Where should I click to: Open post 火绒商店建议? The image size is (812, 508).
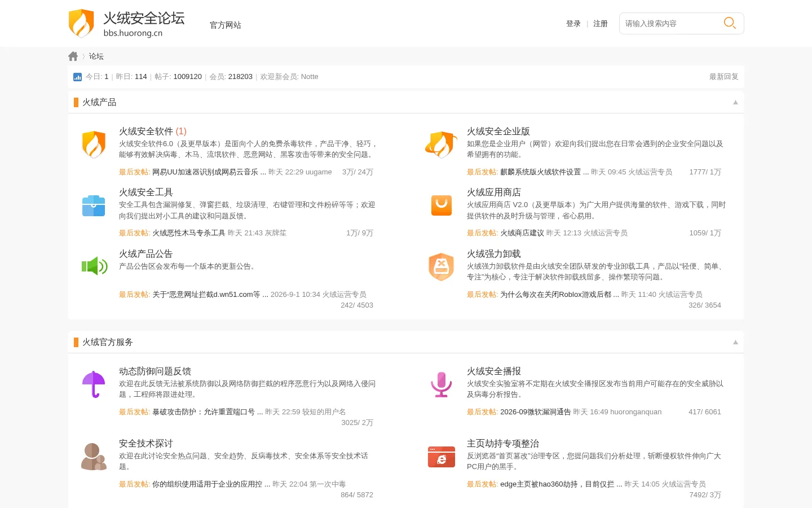coord(522,233)
